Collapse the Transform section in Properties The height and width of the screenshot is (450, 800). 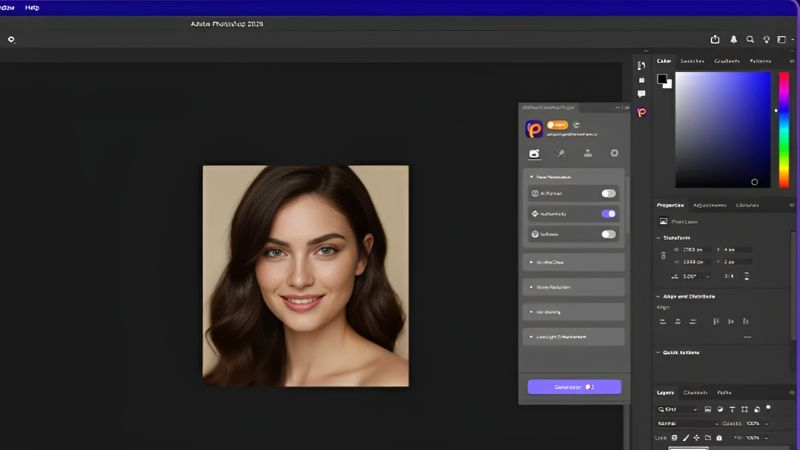pos(658,238)
